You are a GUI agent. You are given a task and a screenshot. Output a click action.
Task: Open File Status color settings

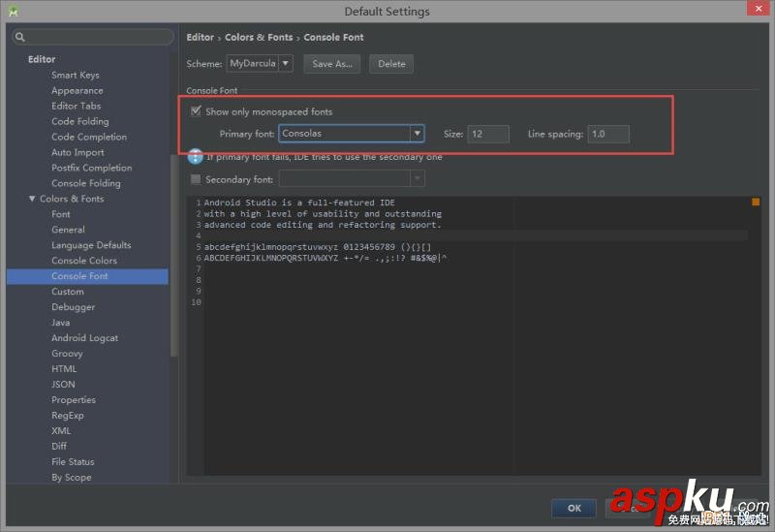tap(73, 462)
